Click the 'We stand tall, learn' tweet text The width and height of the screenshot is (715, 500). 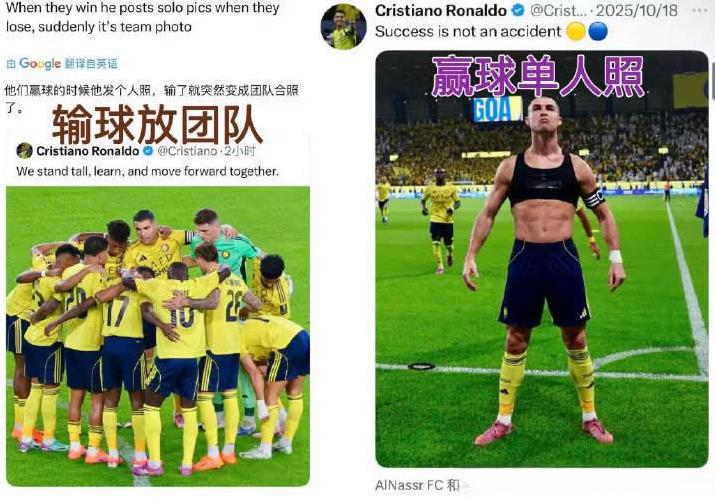tap(147, 171)
